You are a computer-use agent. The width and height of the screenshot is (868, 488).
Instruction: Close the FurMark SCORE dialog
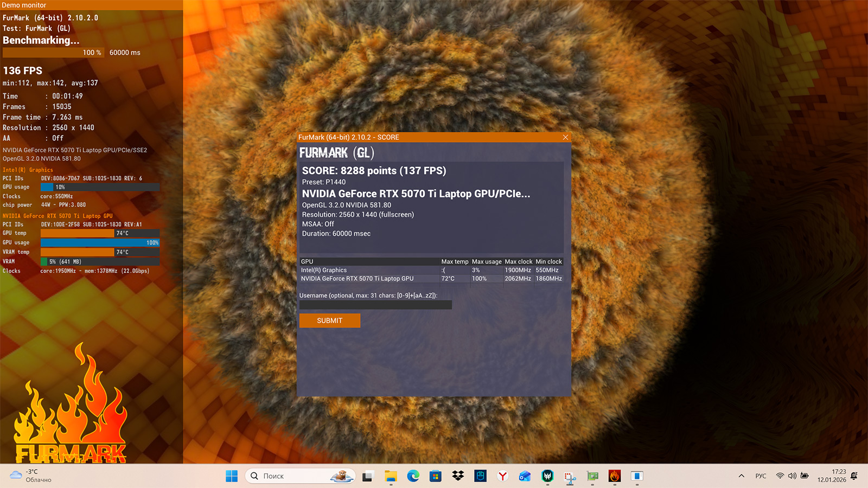(x=565, y=137)
